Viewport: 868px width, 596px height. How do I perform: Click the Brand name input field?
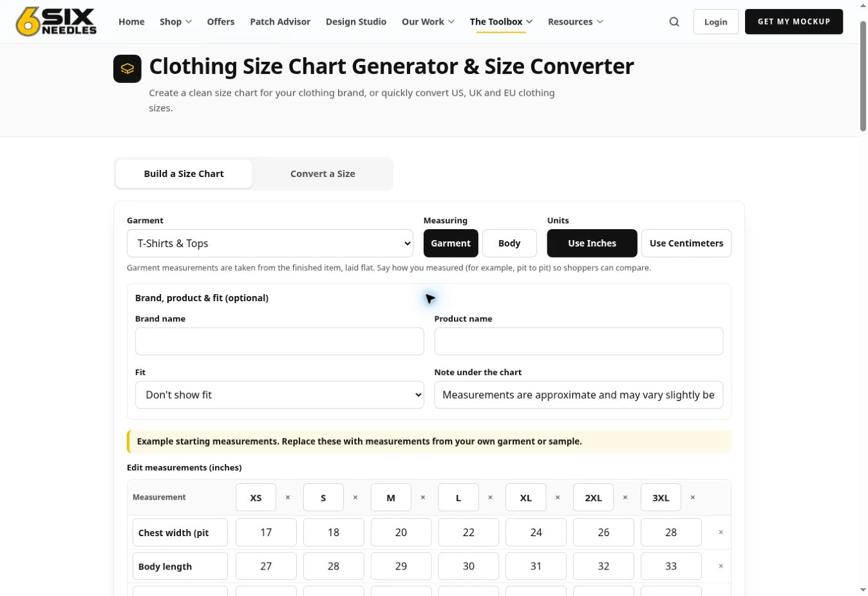click(x=279, y=342)
